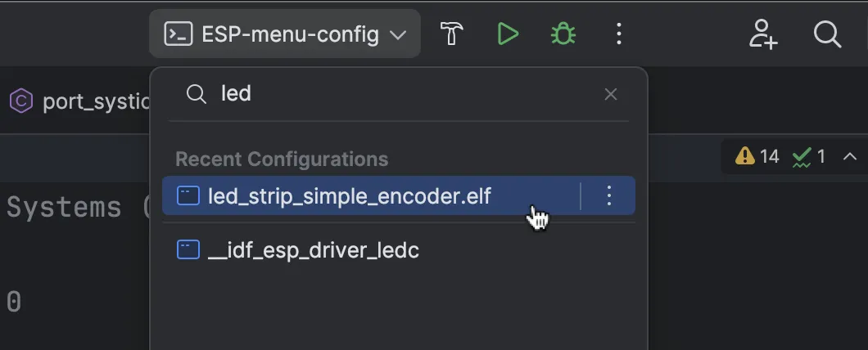Start debugging with the green bug icon

tap(563, 34)
